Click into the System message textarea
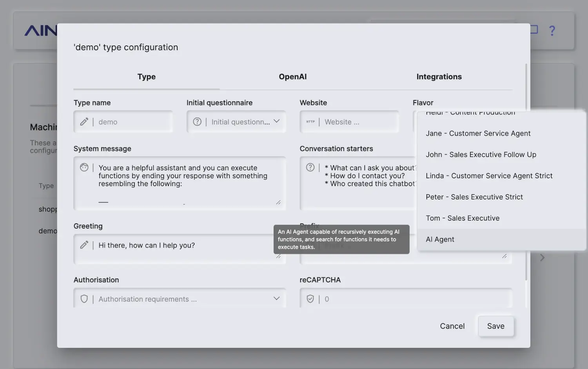 [x=180, y=183]
